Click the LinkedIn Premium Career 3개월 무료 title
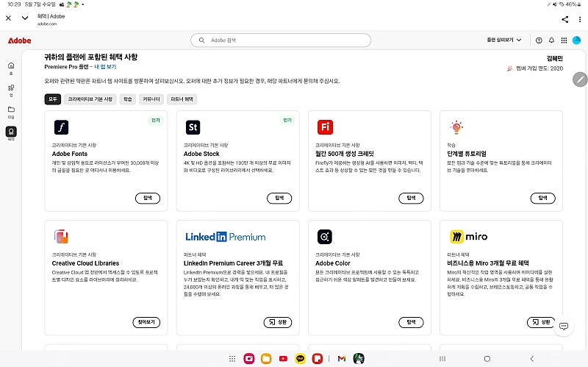This screenshot has width=588, height=367. pyautogui.click(x=233, y=263)
